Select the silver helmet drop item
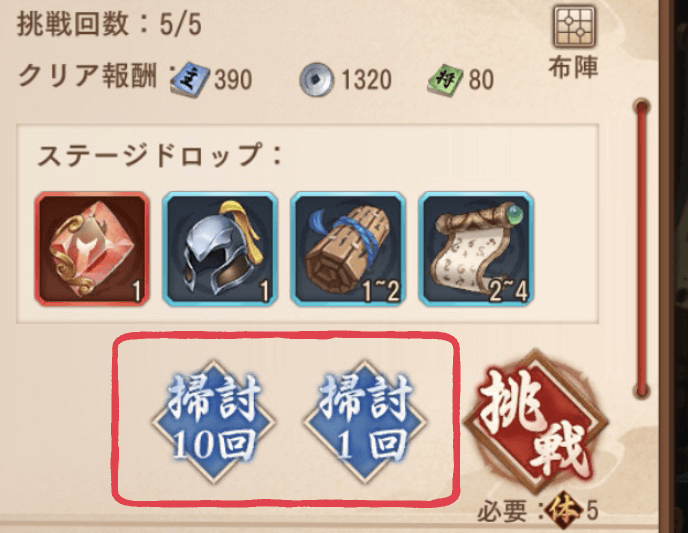Screen dimensions: 688x533 click(x=220, y=248)
